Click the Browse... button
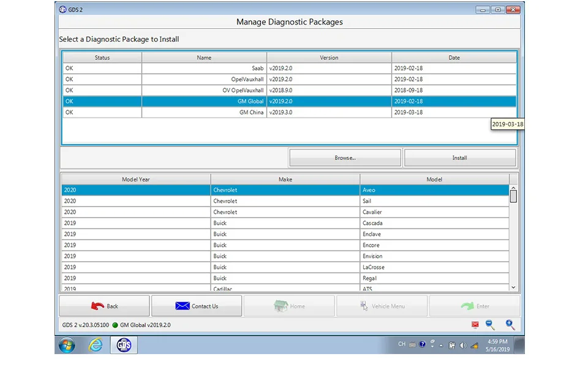This screenshot has width=588, height=378. click(x=345, y=158)
